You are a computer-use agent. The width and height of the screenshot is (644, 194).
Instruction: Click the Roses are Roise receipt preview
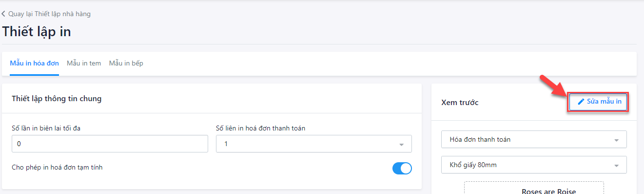[534, 188]
